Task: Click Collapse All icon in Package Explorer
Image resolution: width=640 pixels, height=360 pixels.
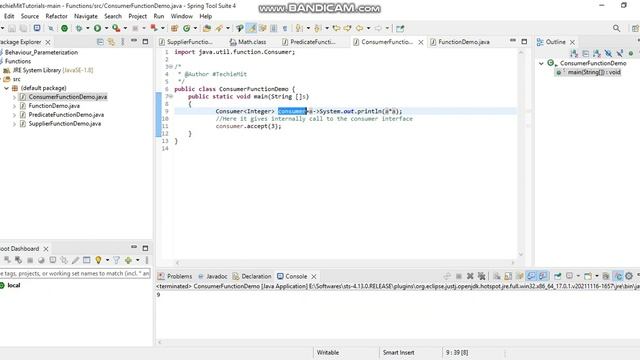Action: click(100, 42)
